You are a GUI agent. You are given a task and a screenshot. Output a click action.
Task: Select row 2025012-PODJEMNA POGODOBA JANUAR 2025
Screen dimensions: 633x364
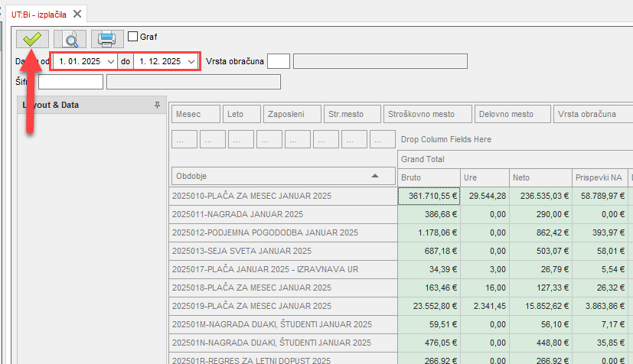[283, 232]
